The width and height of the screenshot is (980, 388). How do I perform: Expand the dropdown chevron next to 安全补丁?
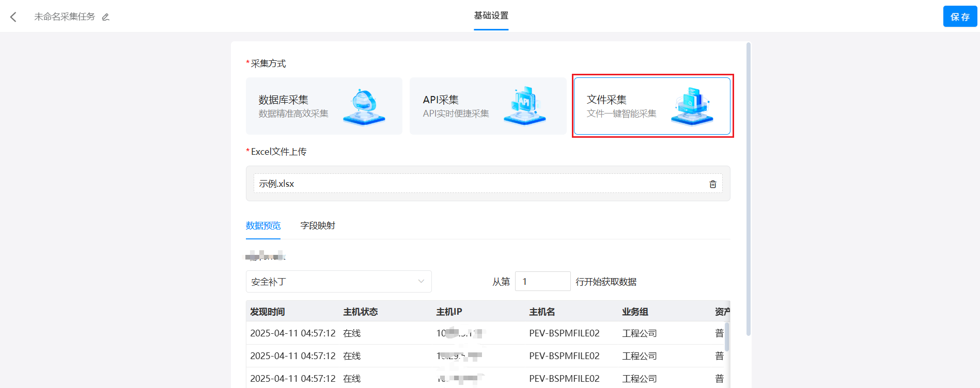(421, 282)
